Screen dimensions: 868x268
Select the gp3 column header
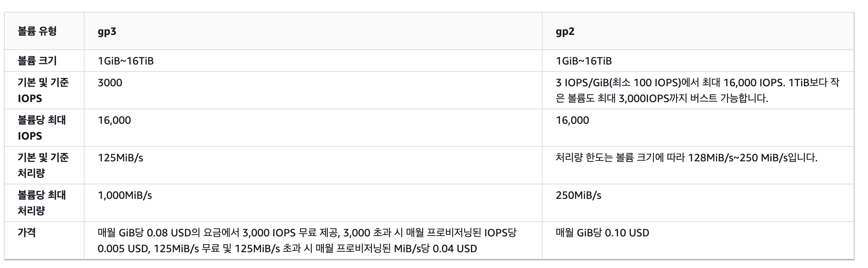coord(107,31)
